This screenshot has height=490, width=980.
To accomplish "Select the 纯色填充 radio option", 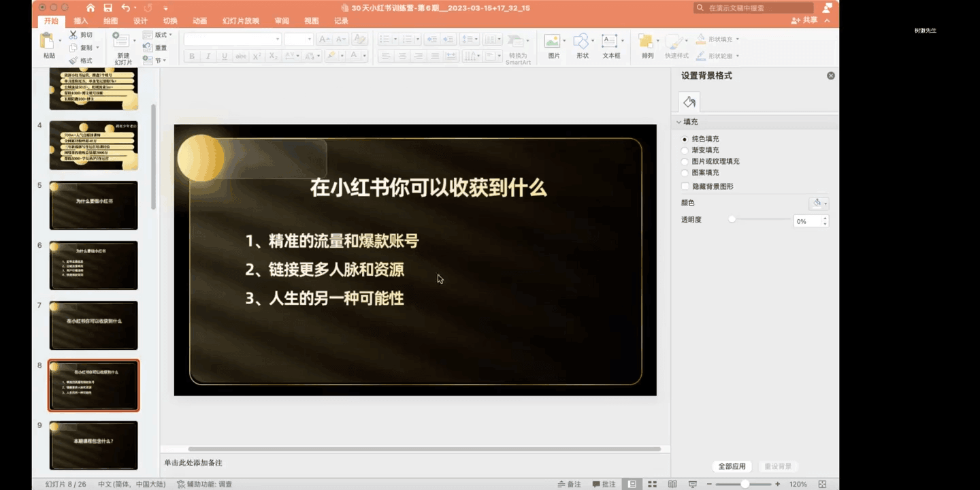I will [685, 139].
